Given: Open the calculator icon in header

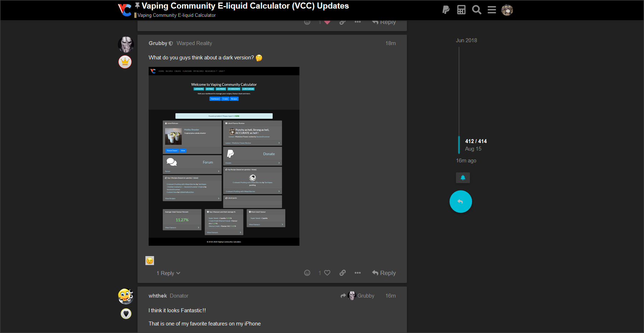Looking at the screenshot, I should coord(461,10).
